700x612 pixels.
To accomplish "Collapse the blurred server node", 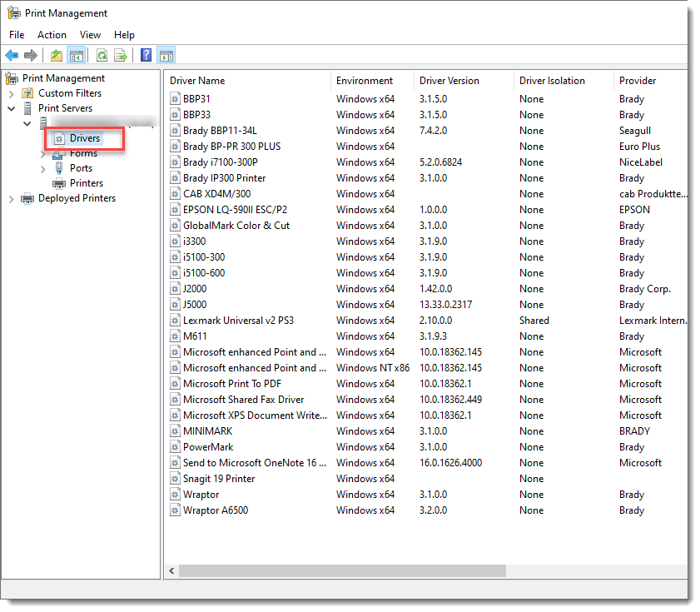I will [x=27, y=123].
